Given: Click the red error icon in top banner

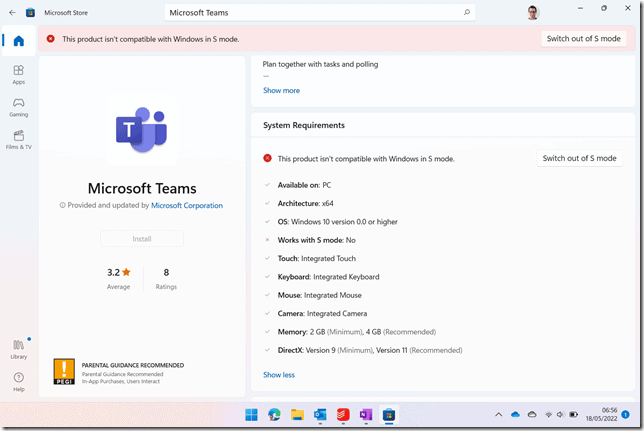Looking at the screenshot, I should (51, 39).
